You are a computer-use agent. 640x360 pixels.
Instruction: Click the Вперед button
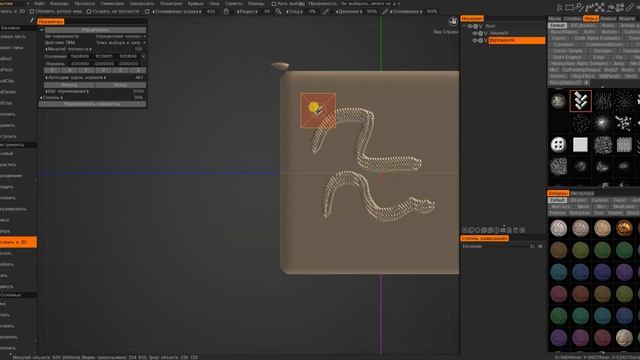(x=69, y=85)
